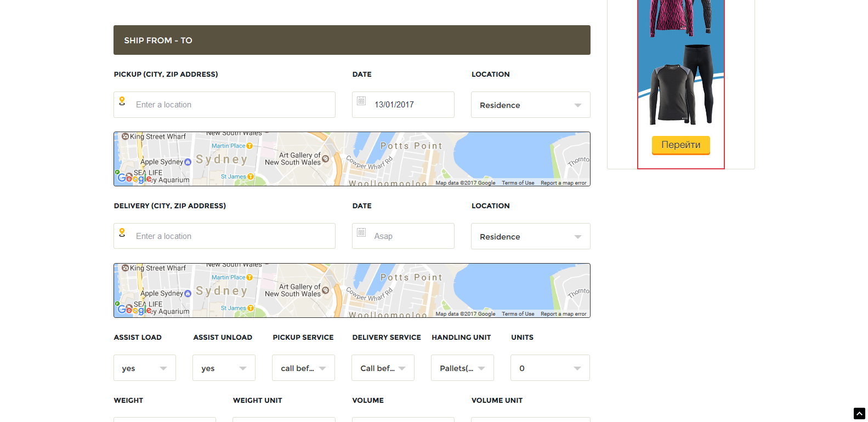Click Report a map error on delivery map
Screen dimensions: 868x422
[x=563, y=314]
